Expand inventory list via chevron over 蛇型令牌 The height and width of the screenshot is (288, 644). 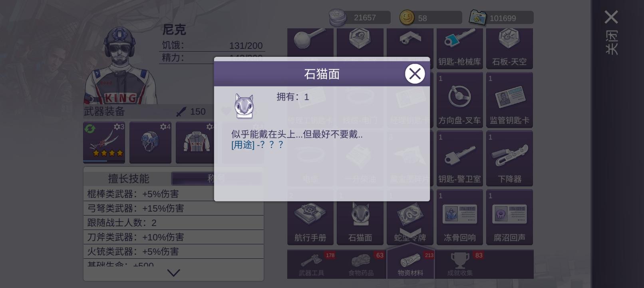coord(410,232)
